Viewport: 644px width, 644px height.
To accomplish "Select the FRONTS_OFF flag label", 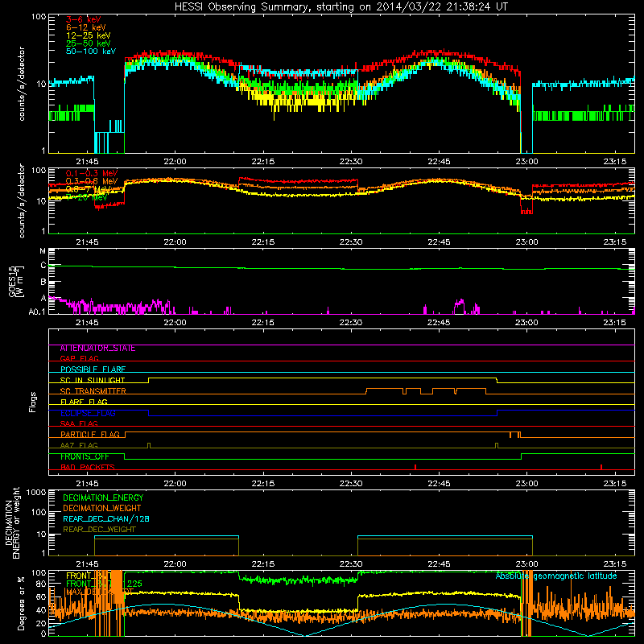I will point(85,456).
